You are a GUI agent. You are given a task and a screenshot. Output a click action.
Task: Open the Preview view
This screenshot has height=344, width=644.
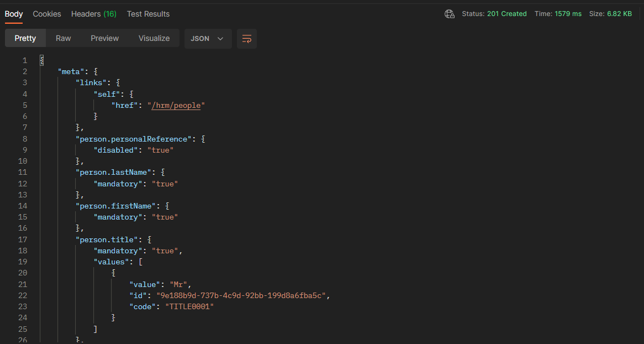point(104,38)
